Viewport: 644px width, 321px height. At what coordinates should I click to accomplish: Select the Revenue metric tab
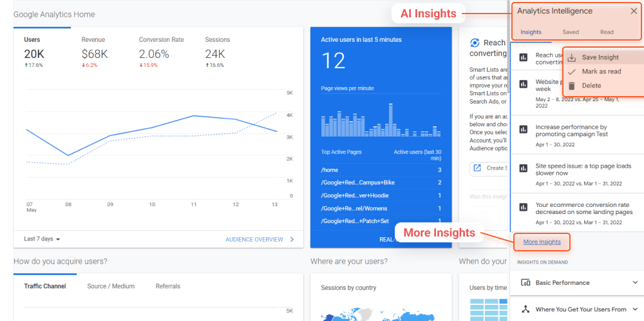95,53
